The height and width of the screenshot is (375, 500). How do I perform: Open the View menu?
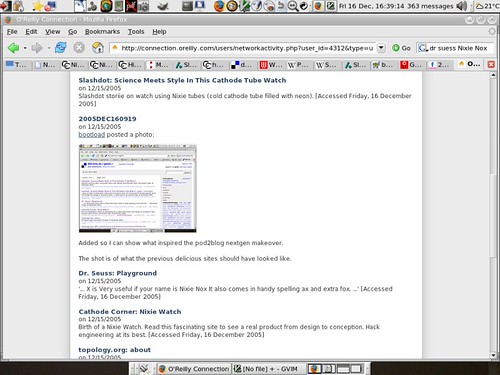(53, 32)
